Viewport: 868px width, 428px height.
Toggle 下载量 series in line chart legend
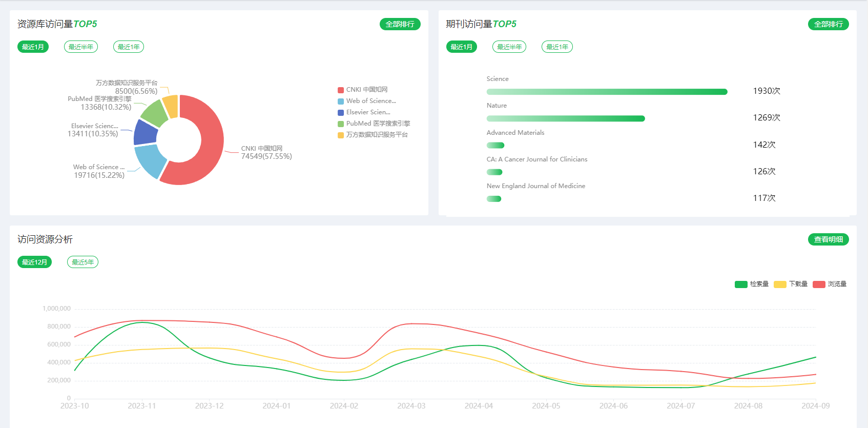(x=780, y=284)
